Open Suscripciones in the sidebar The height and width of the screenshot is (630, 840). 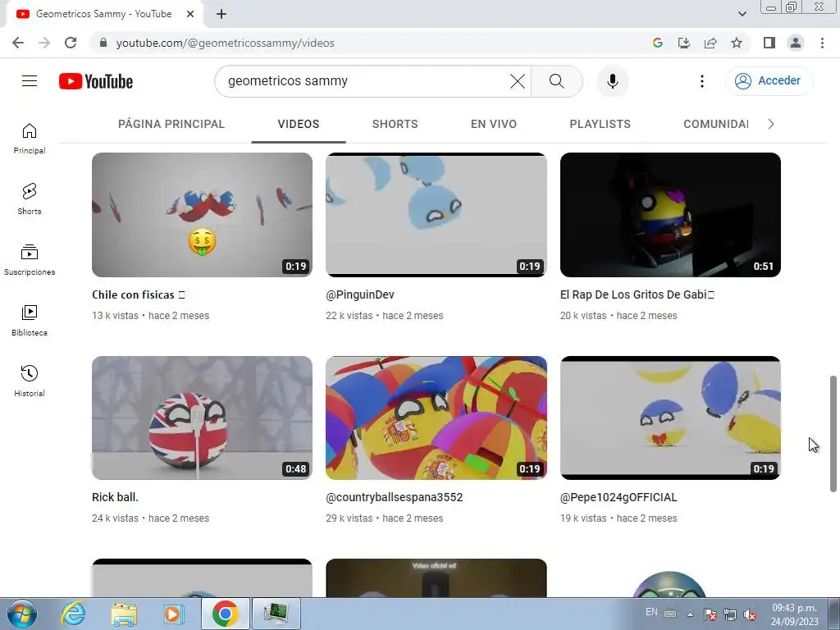point(30,260)
